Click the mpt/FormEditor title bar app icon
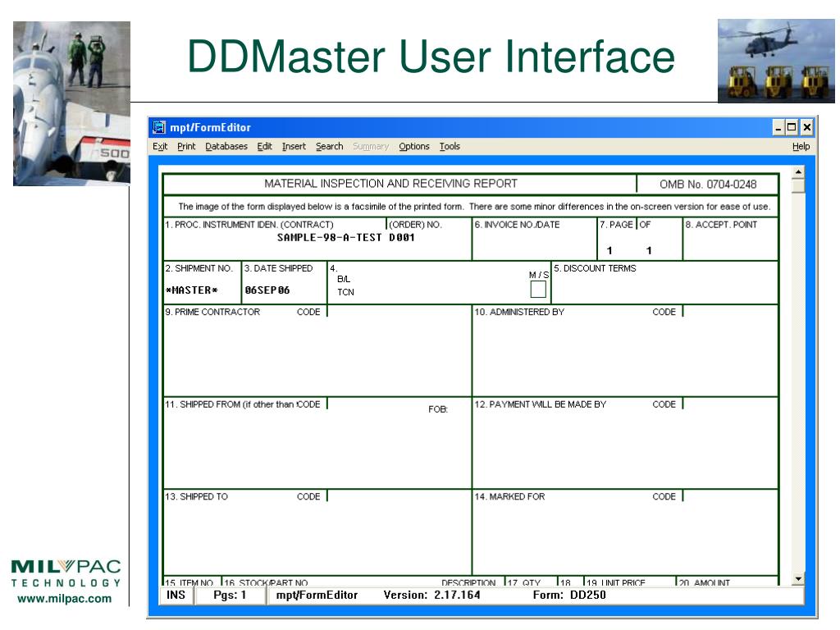Screen dimensions: 840x630 (159, 127)
